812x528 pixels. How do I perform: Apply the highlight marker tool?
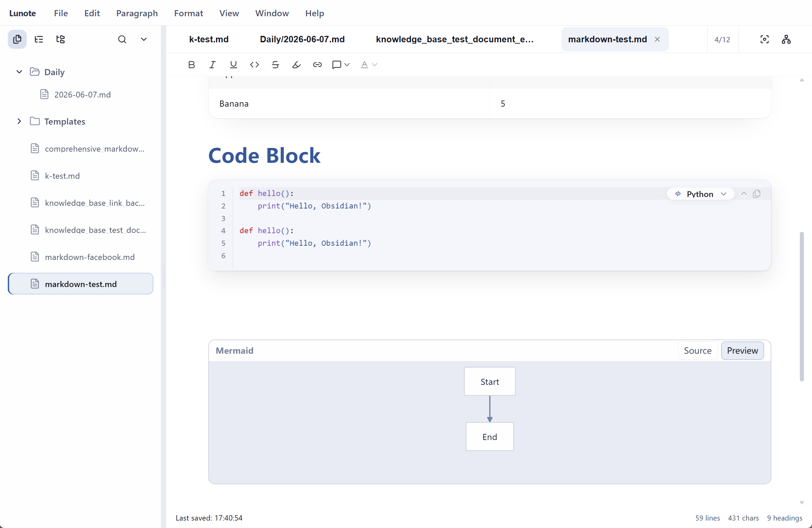[x=297, y=64]
